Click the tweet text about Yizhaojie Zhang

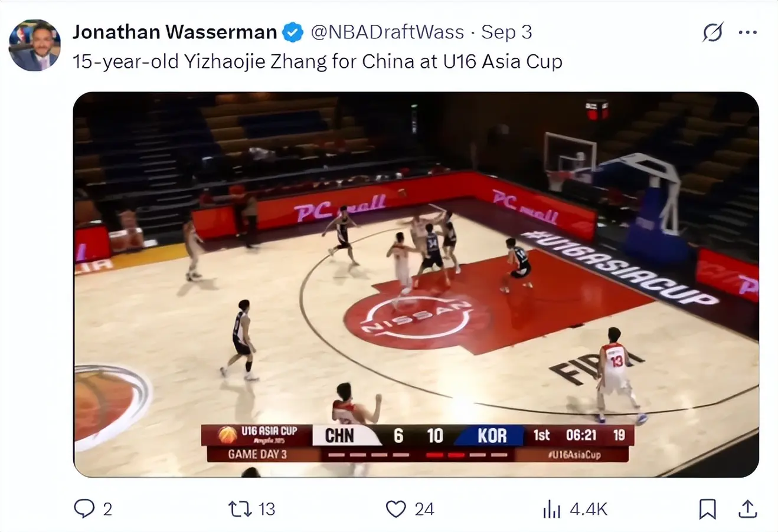click(x=318, y=61)
